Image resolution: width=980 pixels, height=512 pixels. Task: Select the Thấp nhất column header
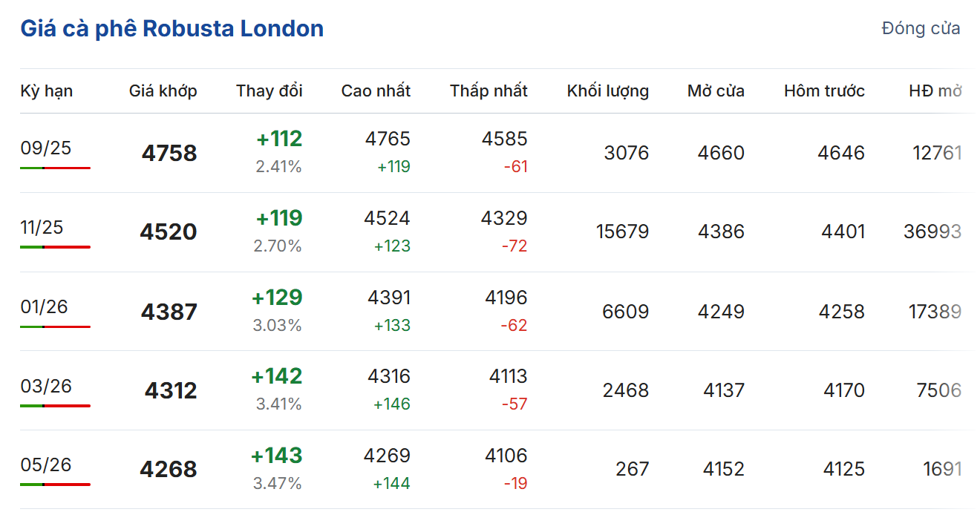[489, 91]
